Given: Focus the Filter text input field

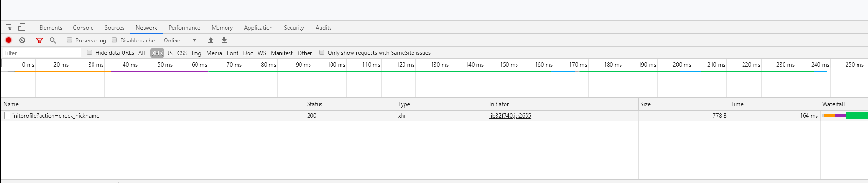Looking at the screenshot, I should coord(42,53).
